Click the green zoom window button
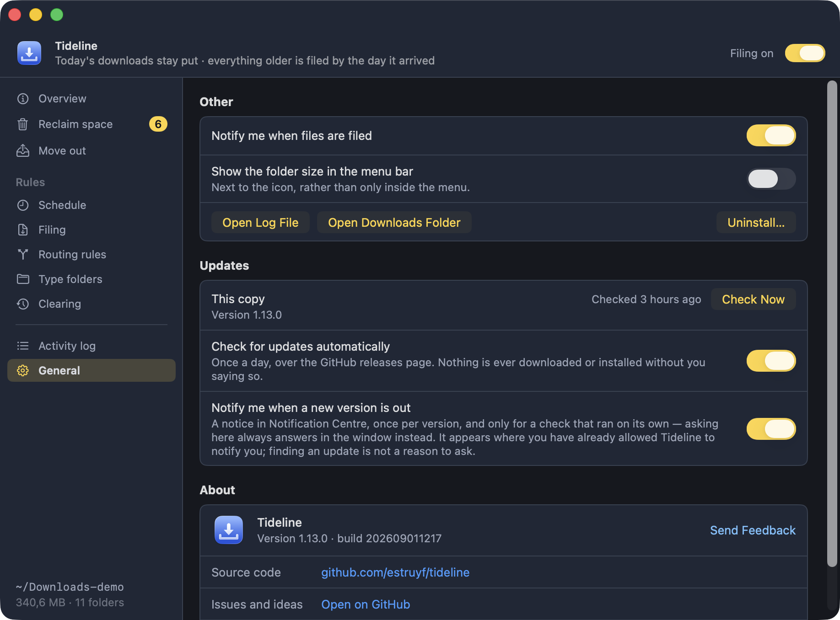 (57, 15)
